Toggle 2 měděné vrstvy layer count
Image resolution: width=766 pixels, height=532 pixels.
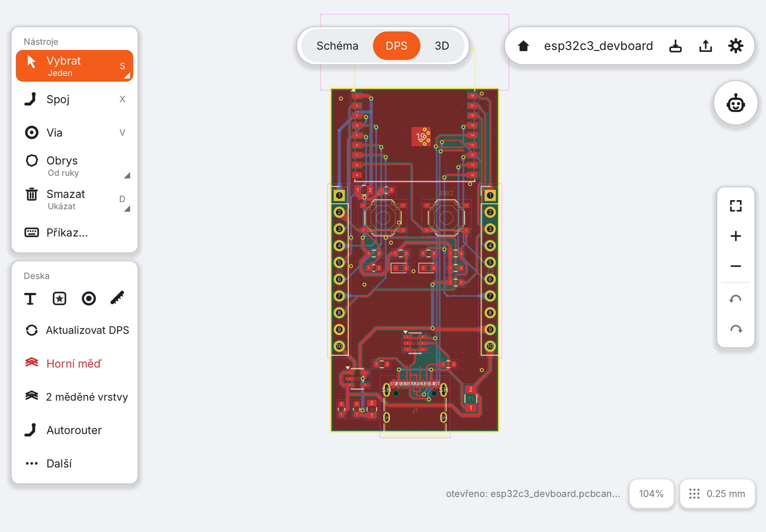coord(74,397)
